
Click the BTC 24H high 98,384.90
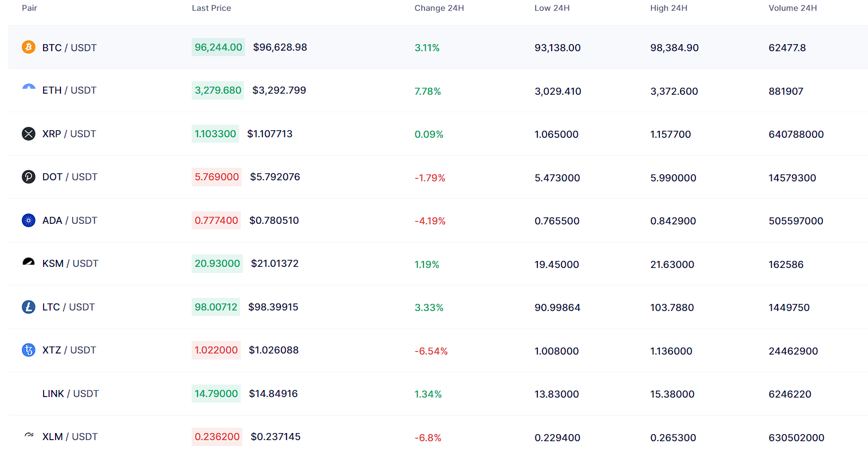(x=674, y=48)
